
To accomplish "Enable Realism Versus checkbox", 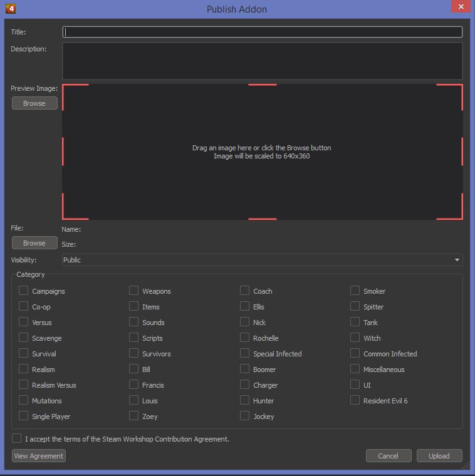I will coord(23,385).
